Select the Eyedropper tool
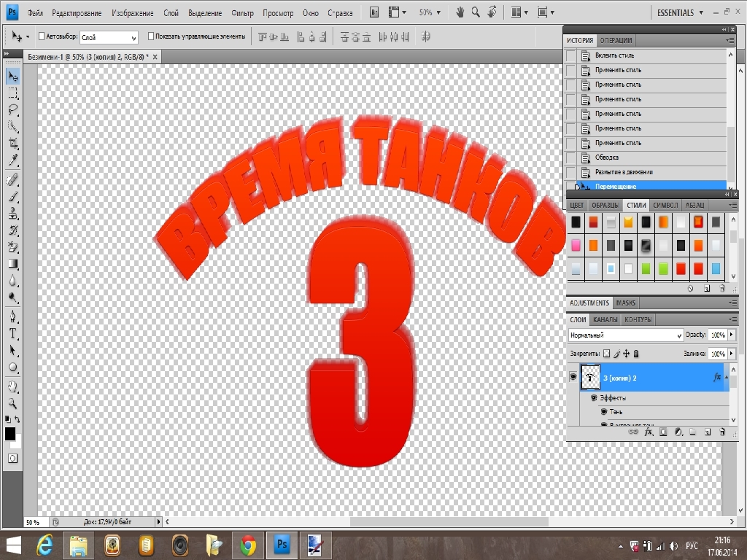Viewport: 747px width, 560px height. 13,160
